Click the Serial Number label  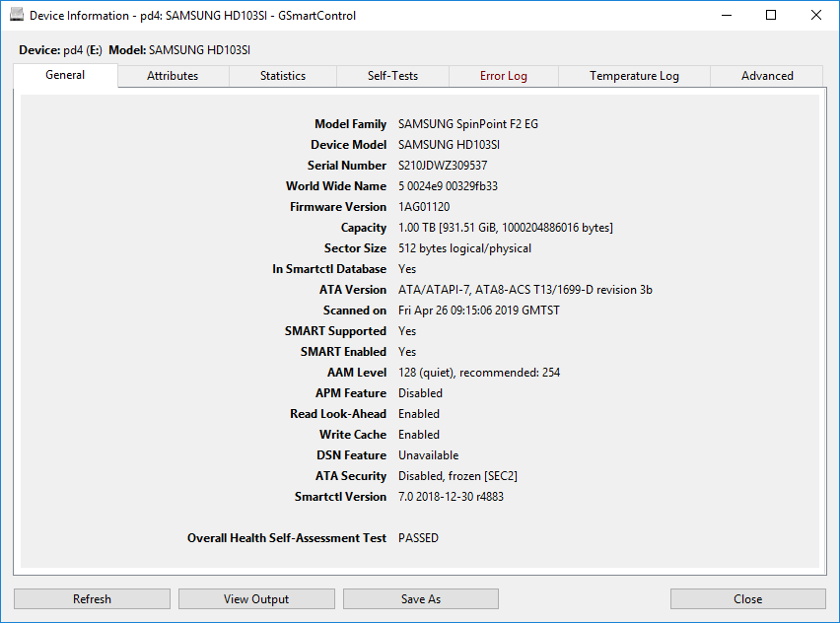coord(347,166)
